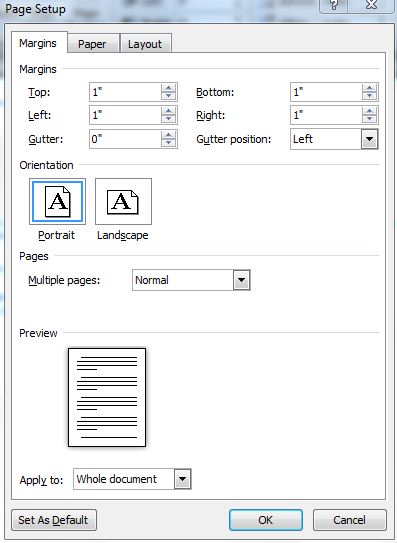This screenshot has height=543, width=397.
Task: Switch to the Paper tab
Action: 93,44
